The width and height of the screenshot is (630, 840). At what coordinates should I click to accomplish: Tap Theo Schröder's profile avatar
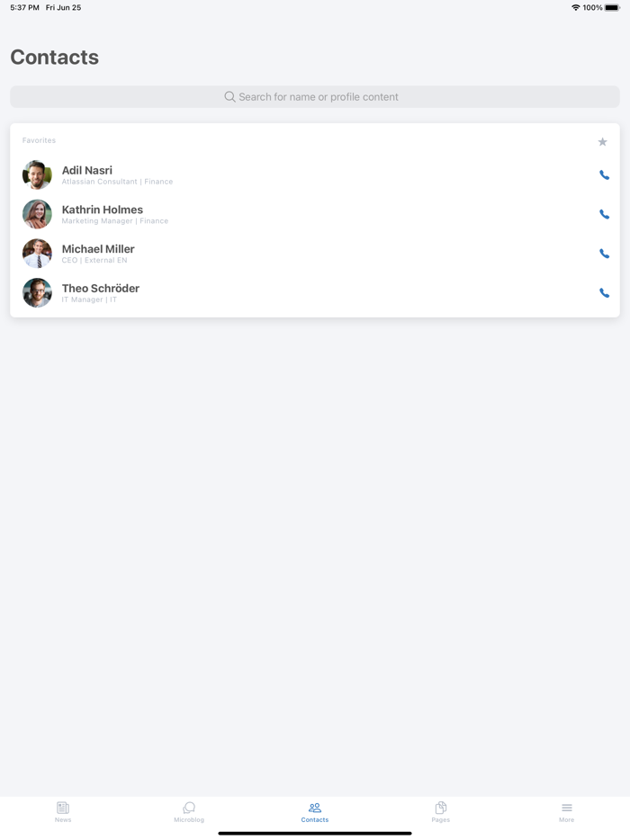pos(37,292)
